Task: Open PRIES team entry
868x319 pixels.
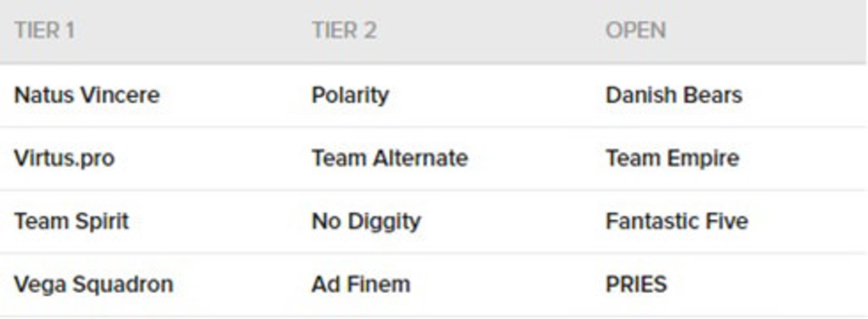Action: click(636, 285)
